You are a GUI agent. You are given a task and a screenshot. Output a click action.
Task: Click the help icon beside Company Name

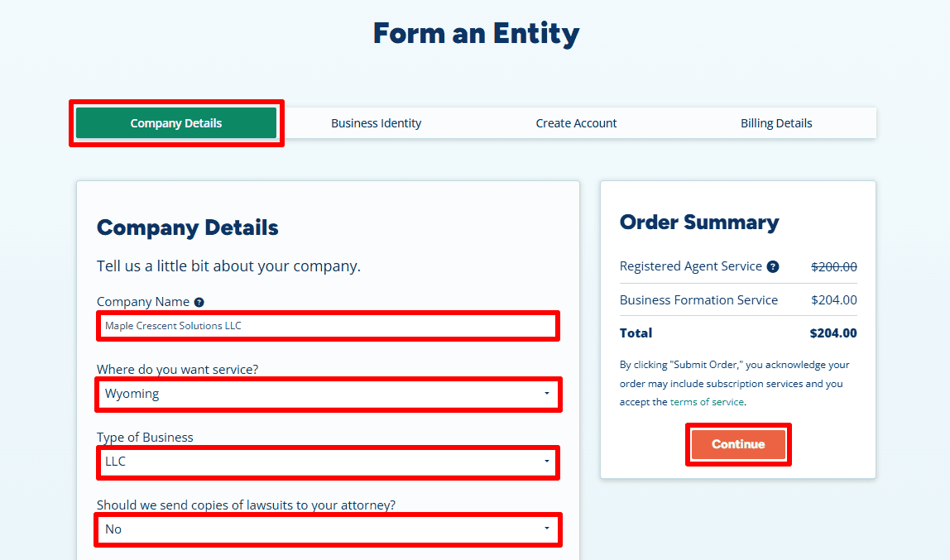(199, 301)
